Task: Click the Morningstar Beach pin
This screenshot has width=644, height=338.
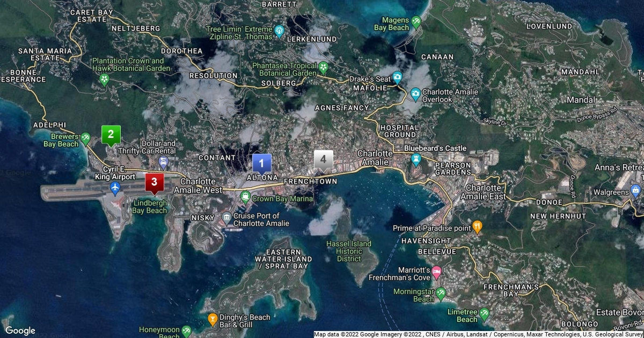Action: [x=441, y=293]
